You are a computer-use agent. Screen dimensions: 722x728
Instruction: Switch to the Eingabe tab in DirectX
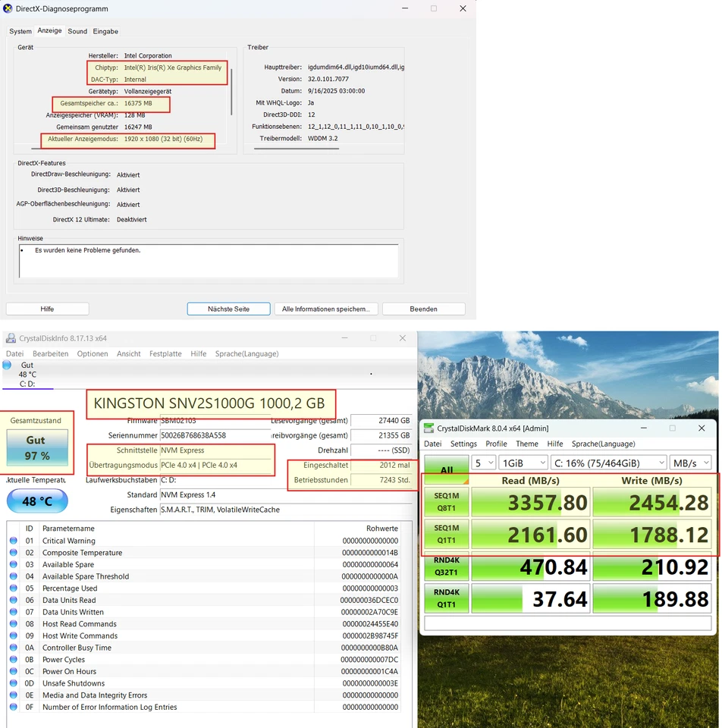pyautogui.click(x=105, y=31)
